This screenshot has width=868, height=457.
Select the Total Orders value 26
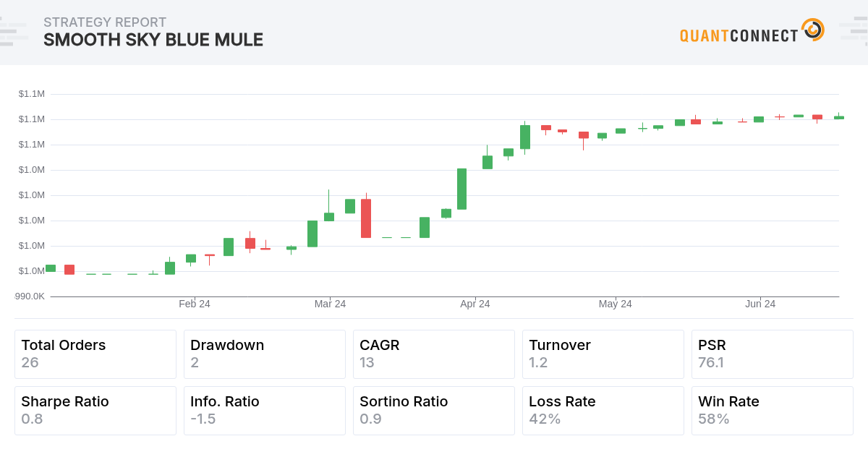tap(30, 362)
